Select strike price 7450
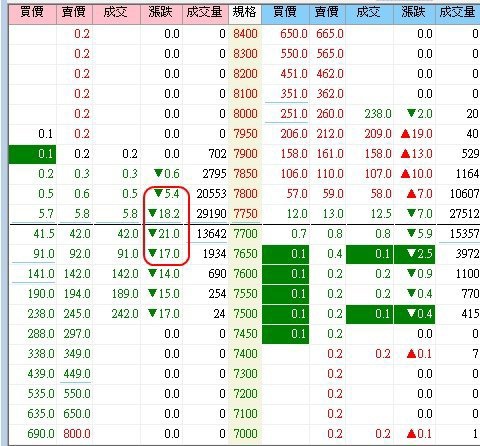 [245, 334]
